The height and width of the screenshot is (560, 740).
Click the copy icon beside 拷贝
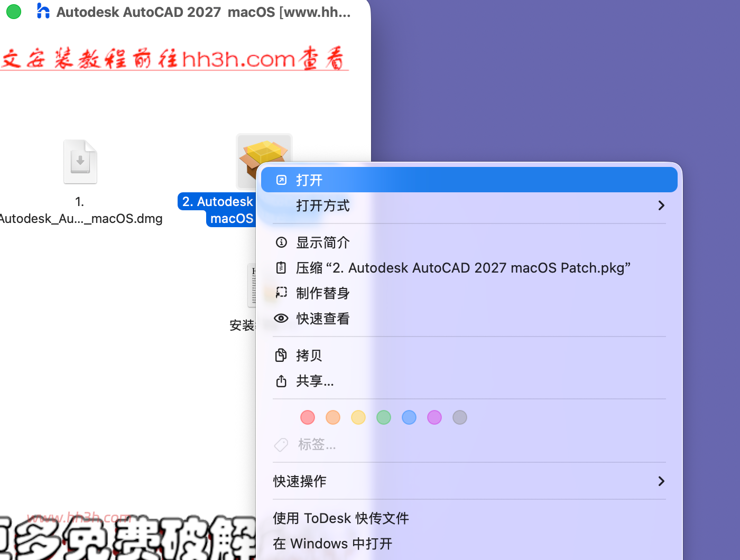(x=281, y=355)
